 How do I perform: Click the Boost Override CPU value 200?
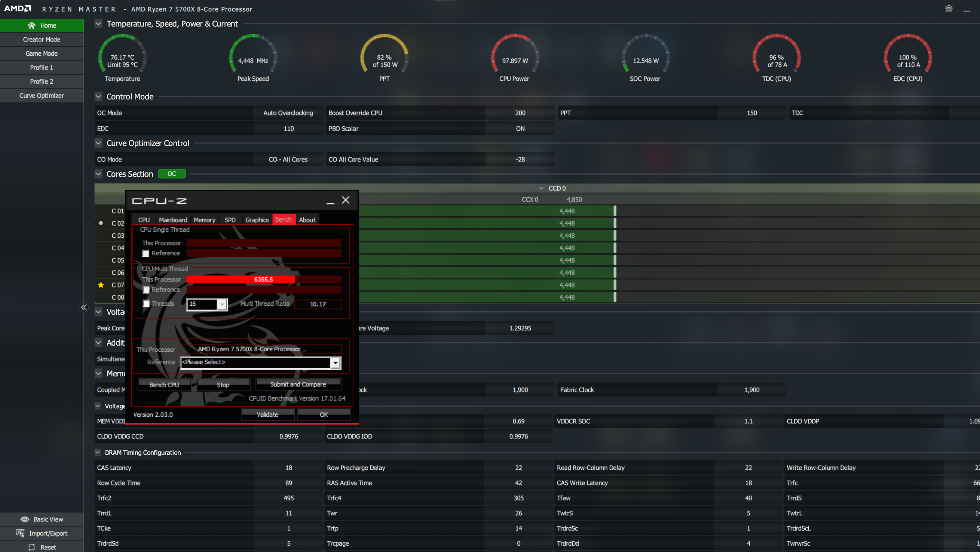click(x=520, y=113)
